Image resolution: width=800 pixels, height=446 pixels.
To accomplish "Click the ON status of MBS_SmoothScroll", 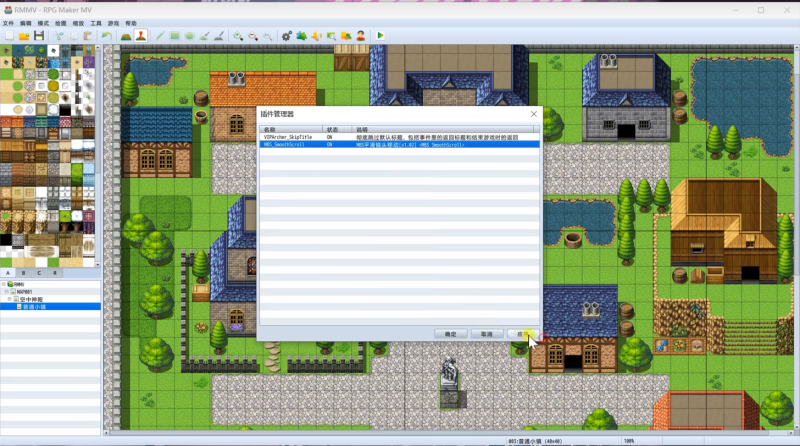I will pyautogui.click(x=330, y=144).
